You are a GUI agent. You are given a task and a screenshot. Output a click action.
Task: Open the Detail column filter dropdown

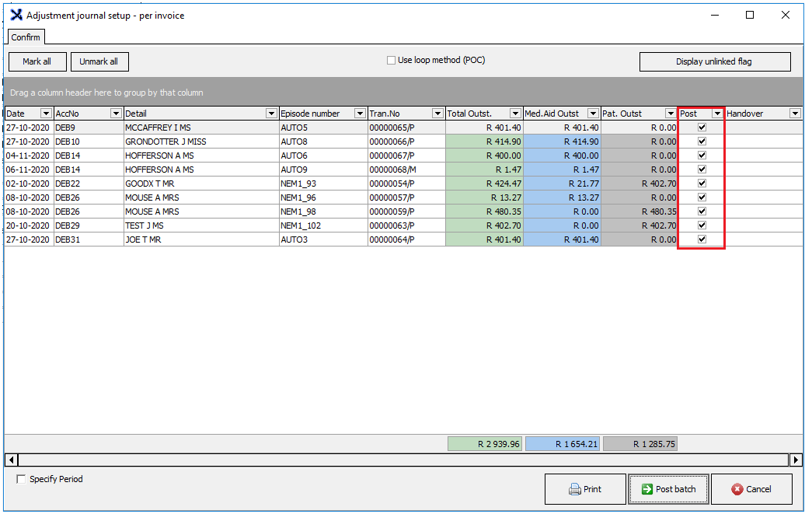pyautogui.click(x=271, y=114)
